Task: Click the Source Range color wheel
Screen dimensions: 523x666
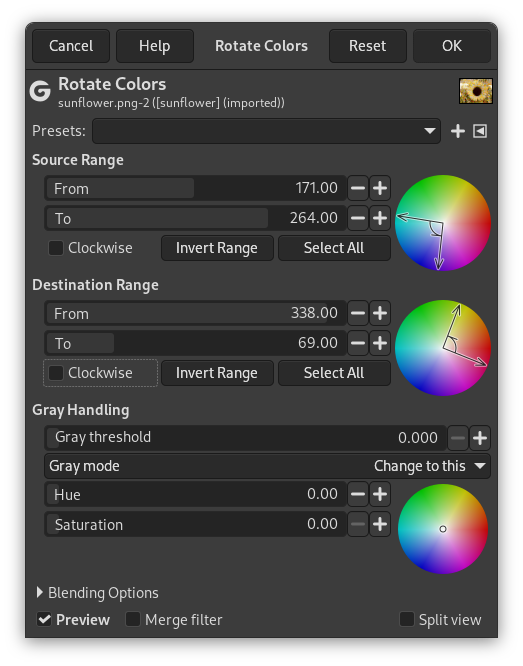Action: (443, 223)
